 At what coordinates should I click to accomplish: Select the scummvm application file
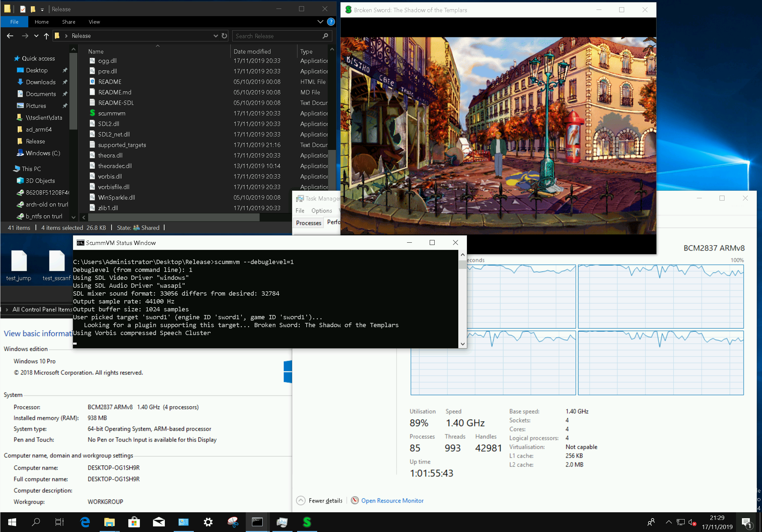[112, 113]
